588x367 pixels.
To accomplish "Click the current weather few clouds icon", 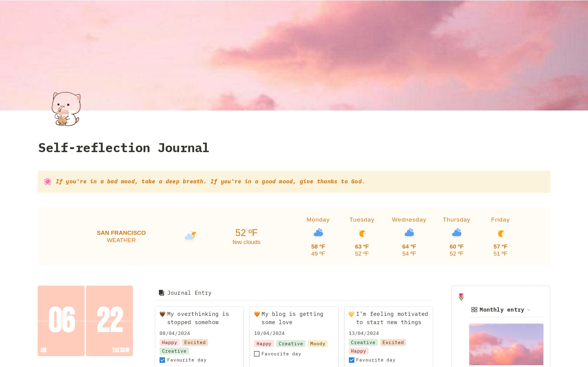I will coord(190,236).
